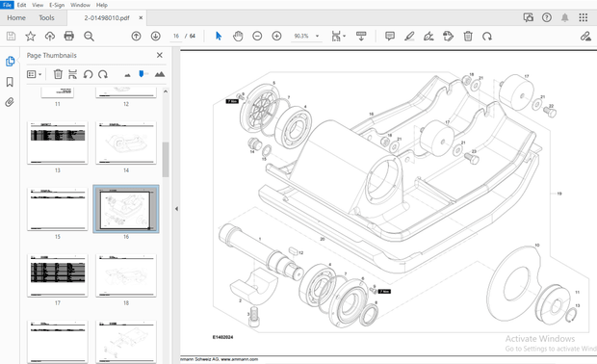
Task: Open the Bookmarks panel icon
Action: (x=10, y=82)
